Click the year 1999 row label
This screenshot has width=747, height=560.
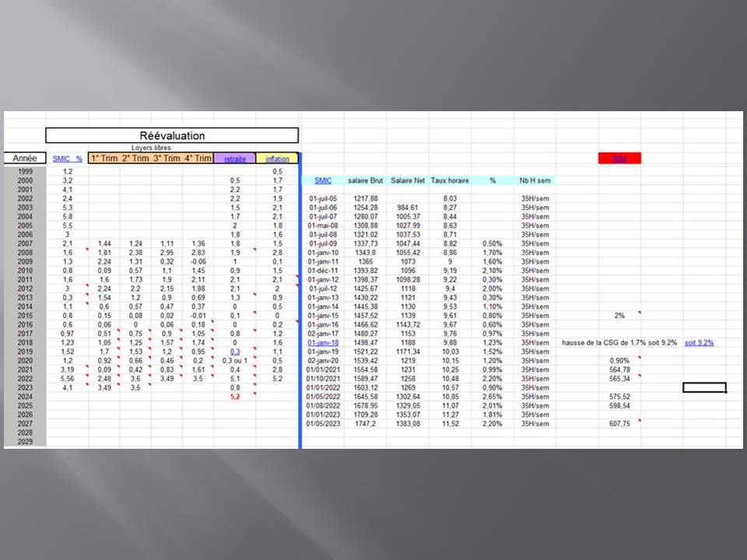click(x=25, y=171)
